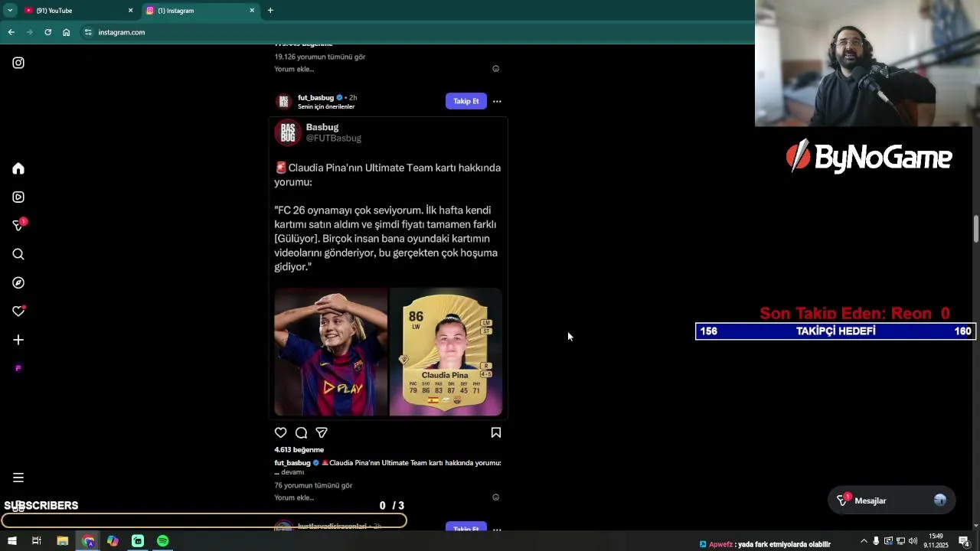This screenshot has width=980, height=551.
Task: Open the hamburger More menu in sidebar
Action: 18,478
